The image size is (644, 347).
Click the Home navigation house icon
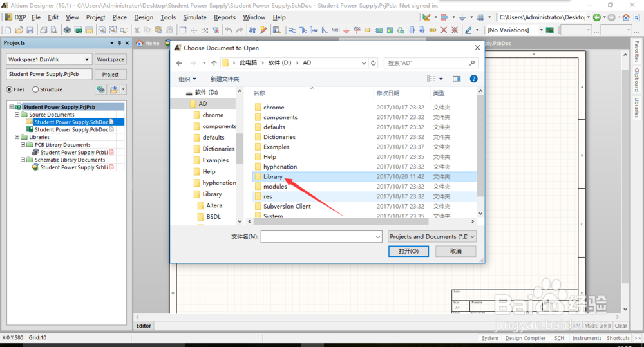pyautogui.click(x=626, y=17)
